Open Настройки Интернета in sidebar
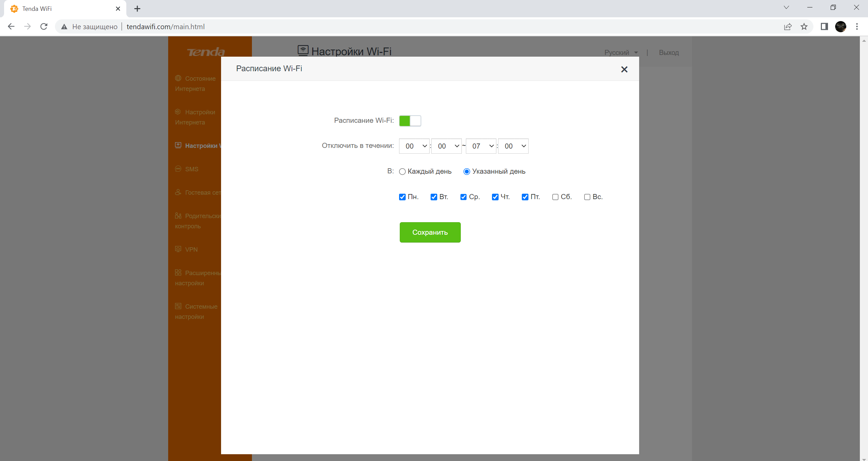Screen dimensions: 868x461 coord(195,117)
